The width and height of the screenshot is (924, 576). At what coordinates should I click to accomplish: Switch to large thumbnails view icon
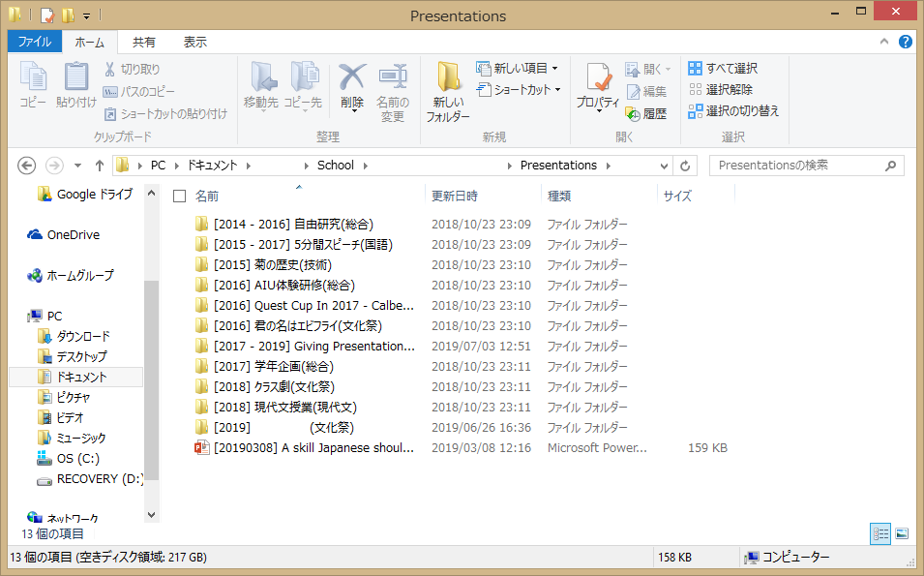tap(902, 533)
